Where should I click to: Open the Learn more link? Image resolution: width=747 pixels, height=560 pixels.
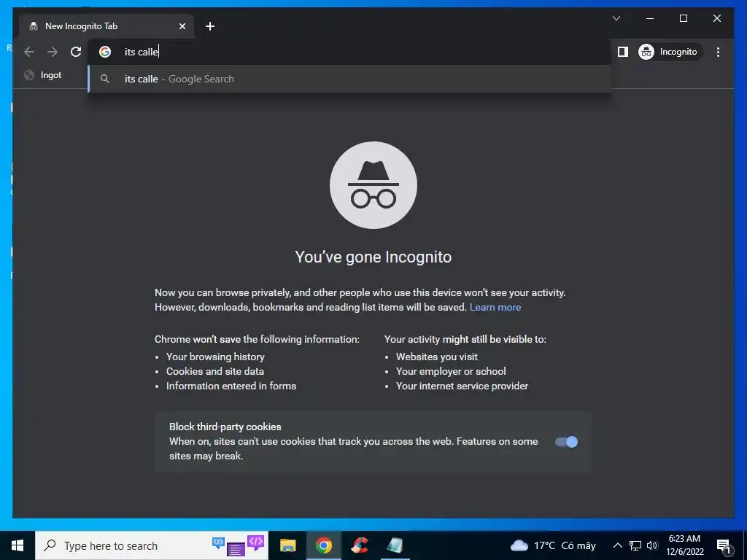click(495, 307)
